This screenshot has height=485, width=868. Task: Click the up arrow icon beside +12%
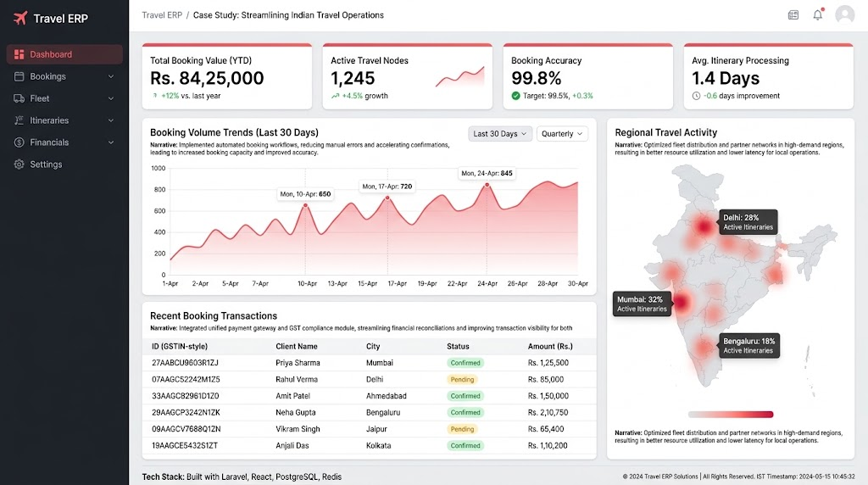pyautogui.click(x=155, y=96)
